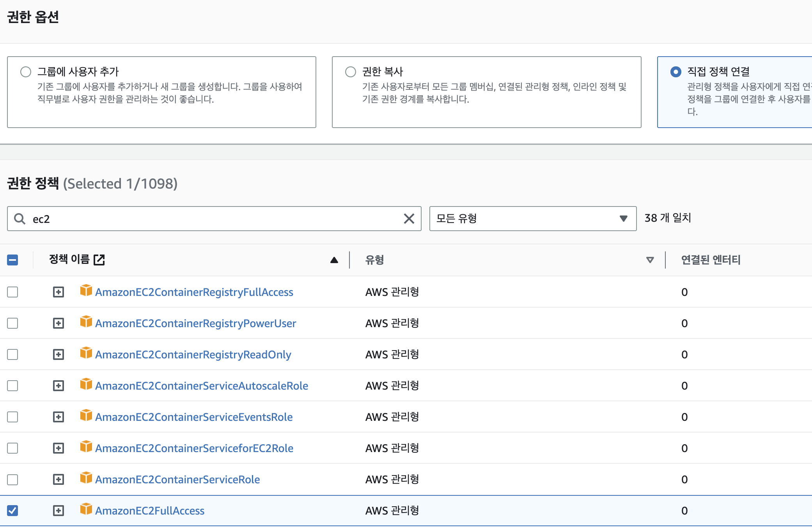Open the AmazonEC2FullAccess policy link
The image size is (812, 527).
[x=150, y=511]
